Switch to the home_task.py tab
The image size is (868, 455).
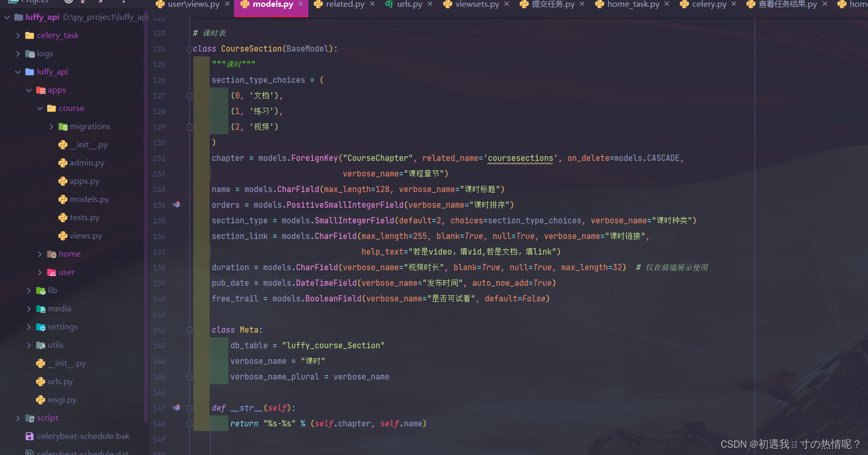click(633, 4)
